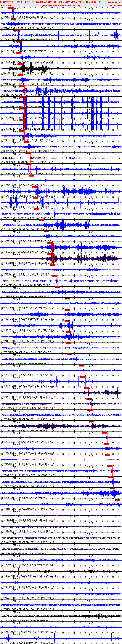Click the event ID 60893712 in header
This screenshot has width=122, height=644.
(7, 2)
